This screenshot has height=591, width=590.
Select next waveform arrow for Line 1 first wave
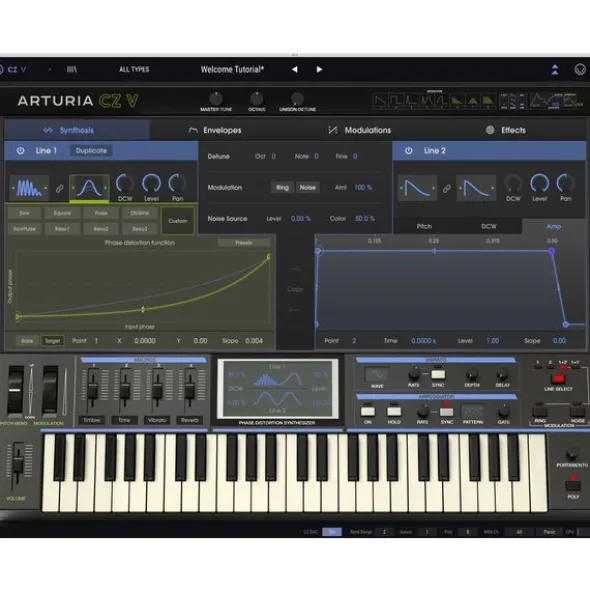(x=46, y=188)
